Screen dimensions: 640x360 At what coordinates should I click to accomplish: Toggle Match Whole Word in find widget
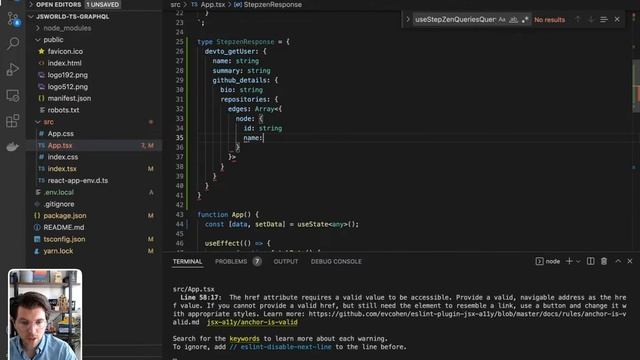pyautogui.click(x=513, y=20)
